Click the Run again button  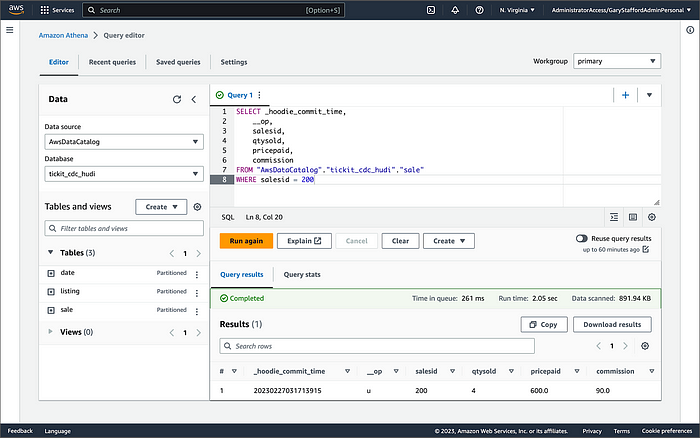click(x=246, y=241)
